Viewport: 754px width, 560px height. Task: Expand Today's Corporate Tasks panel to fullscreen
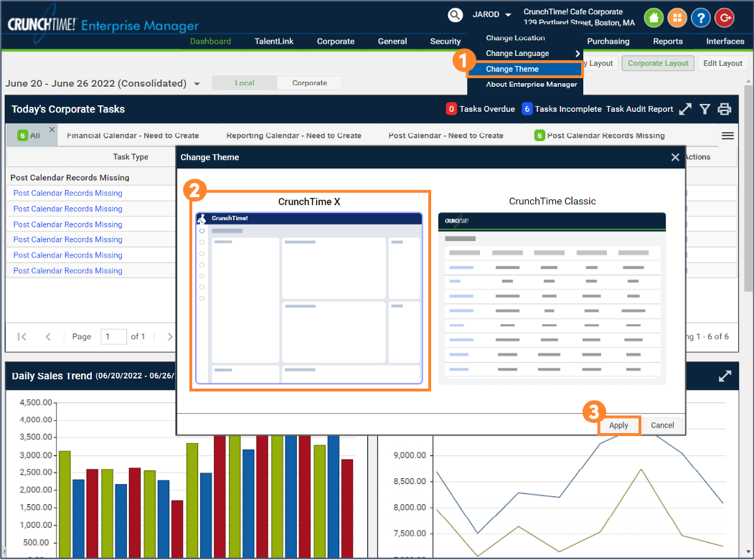click(x=686, y=109)
